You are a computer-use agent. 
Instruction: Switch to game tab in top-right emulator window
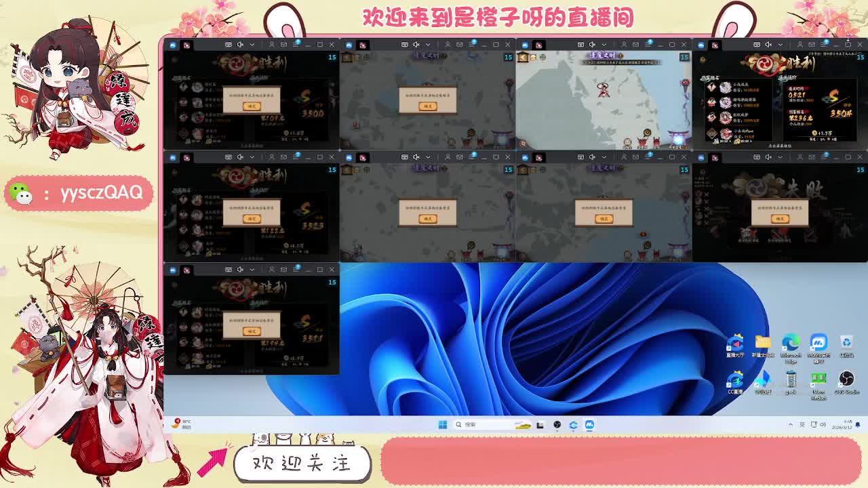click(715, 45)
